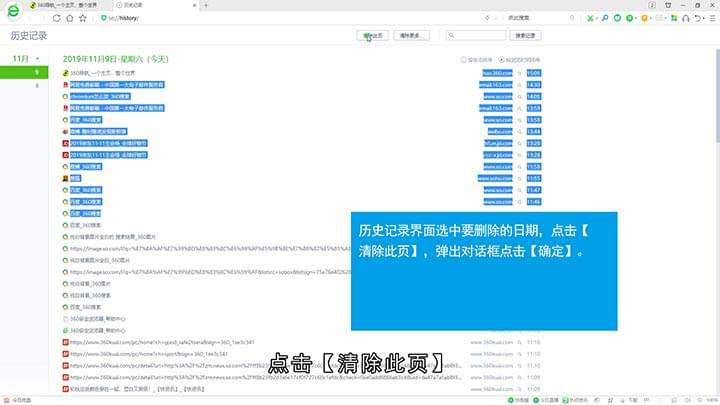This screenshot has height=405, width=720.
Task: Open a new tab with the plus button
Action: pyautogui.click(x=206, y=5)
